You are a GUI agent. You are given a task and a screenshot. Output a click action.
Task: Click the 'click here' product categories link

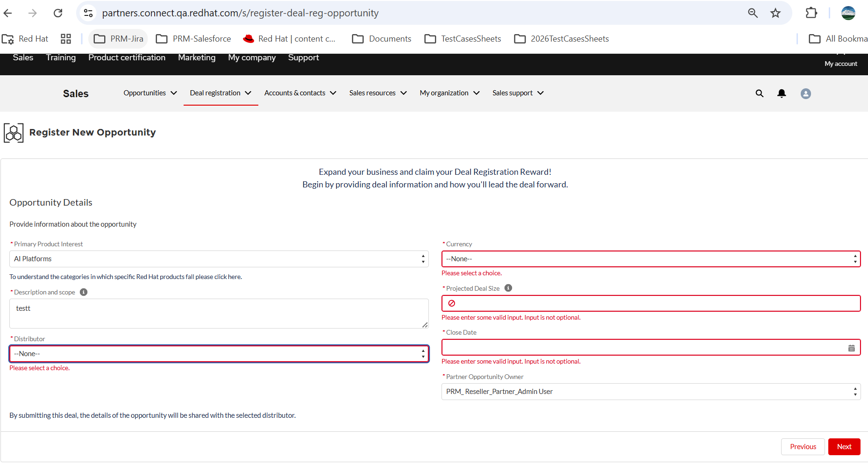tap(228, 277)
